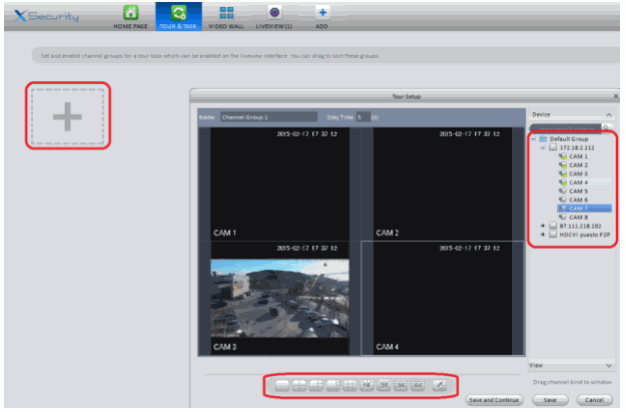Screen dimensions: 626x412
Task: Click the Save and Continue button
Action: tap(494, 400)
